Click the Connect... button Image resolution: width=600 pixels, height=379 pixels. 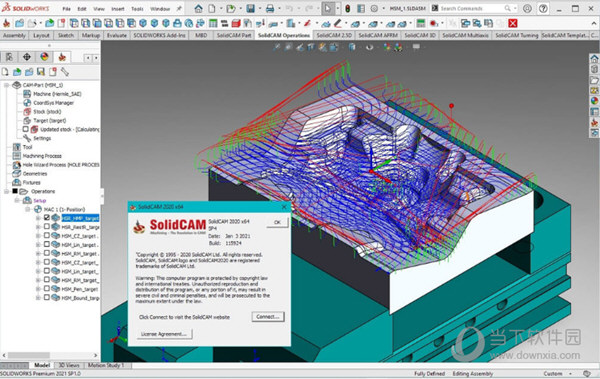[268, 317]
